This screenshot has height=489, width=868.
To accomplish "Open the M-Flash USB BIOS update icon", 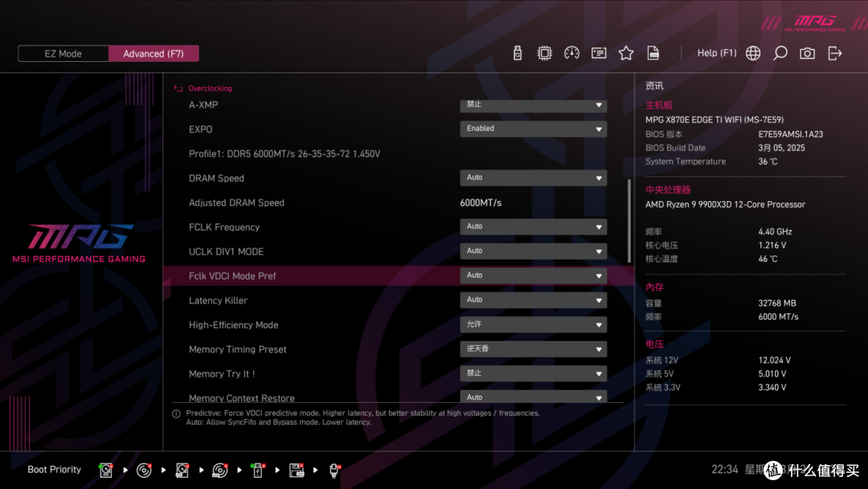I will point(517,53).
